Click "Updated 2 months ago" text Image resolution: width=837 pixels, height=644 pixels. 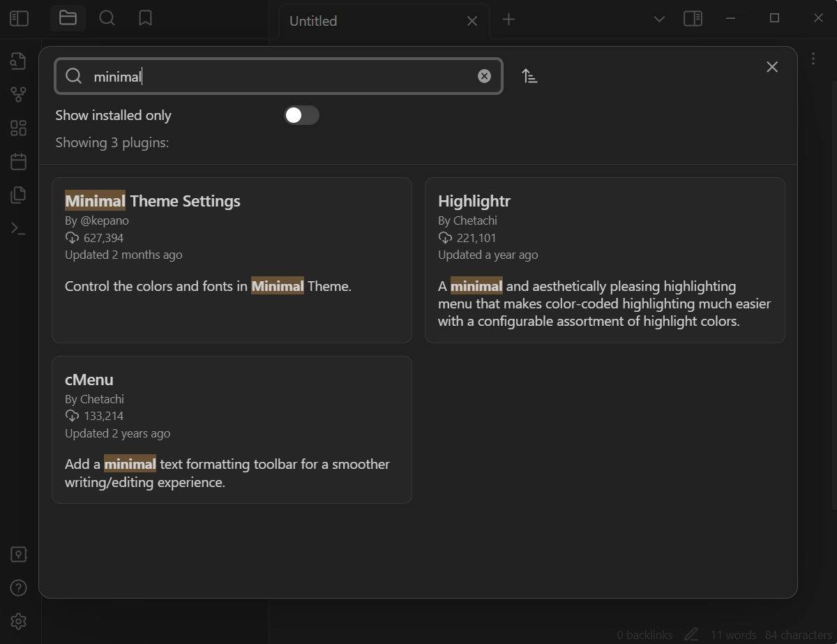coord(123,255)
